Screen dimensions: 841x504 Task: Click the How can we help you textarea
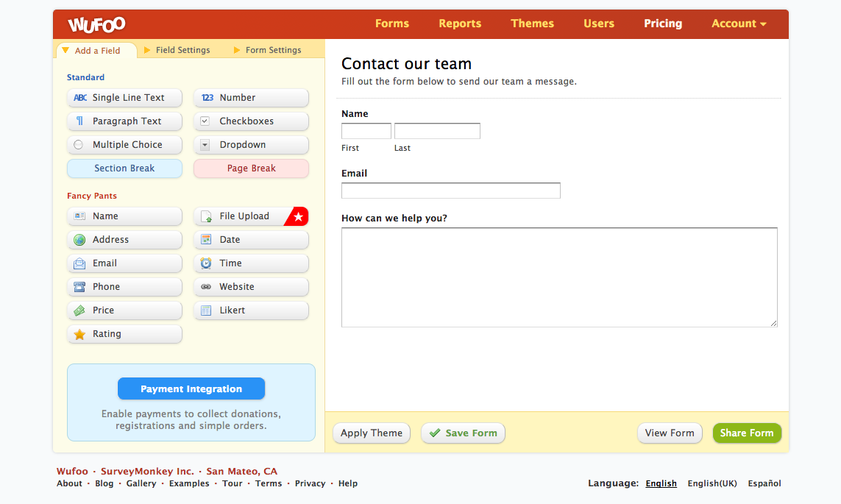click(x=559, y=277)
